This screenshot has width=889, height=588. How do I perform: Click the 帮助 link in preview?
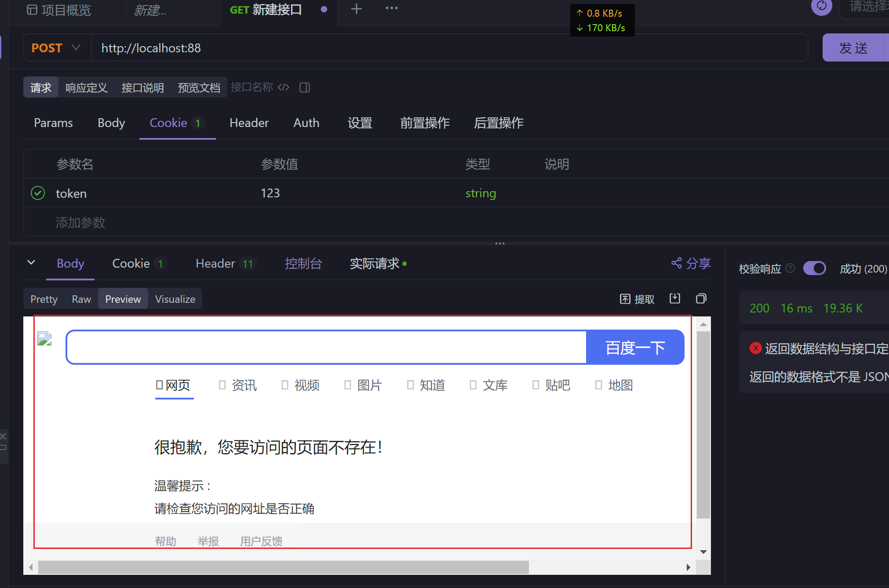165,541
